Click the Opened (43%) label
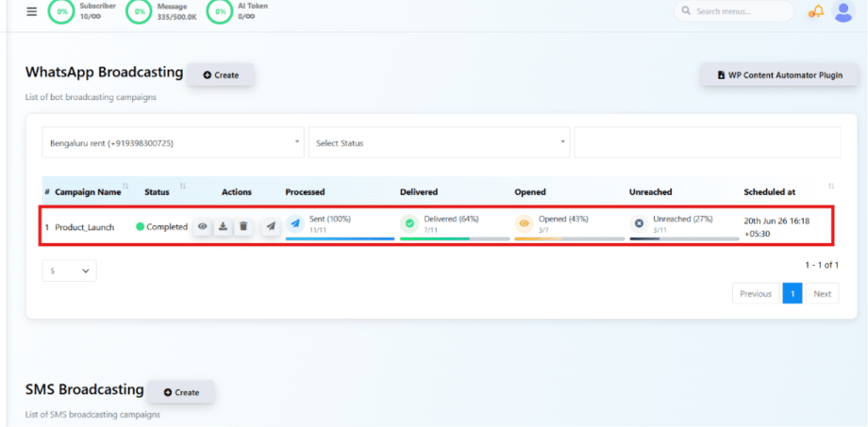This screenshot has height=427, width=868. click(563, 219)
